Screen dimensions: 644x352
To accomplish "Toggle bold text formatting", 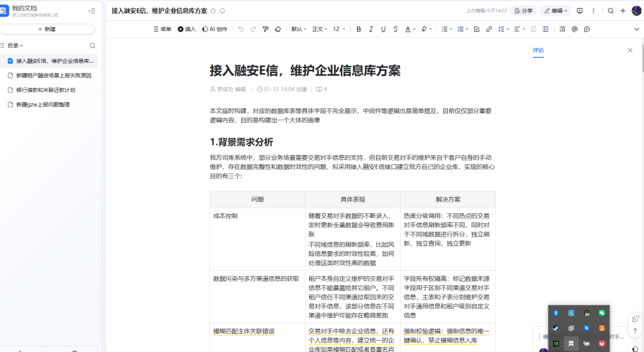I will 358,29.
